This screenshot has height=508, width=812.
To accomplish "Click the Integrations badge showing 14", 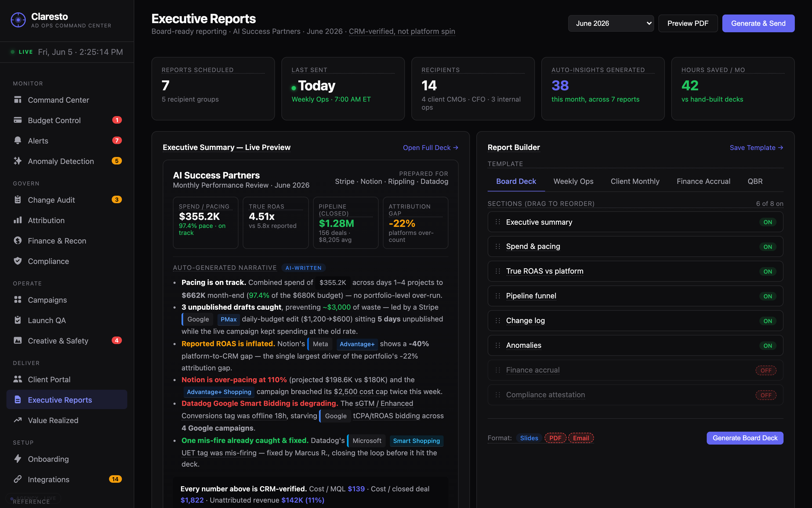I will coord(115,479).
